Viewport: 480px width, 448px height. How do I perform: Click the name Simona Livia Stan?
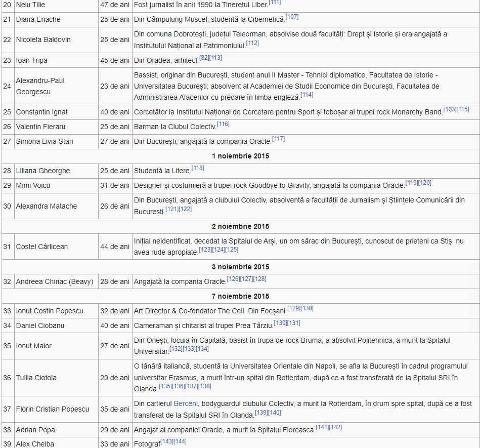pos(45,142)
